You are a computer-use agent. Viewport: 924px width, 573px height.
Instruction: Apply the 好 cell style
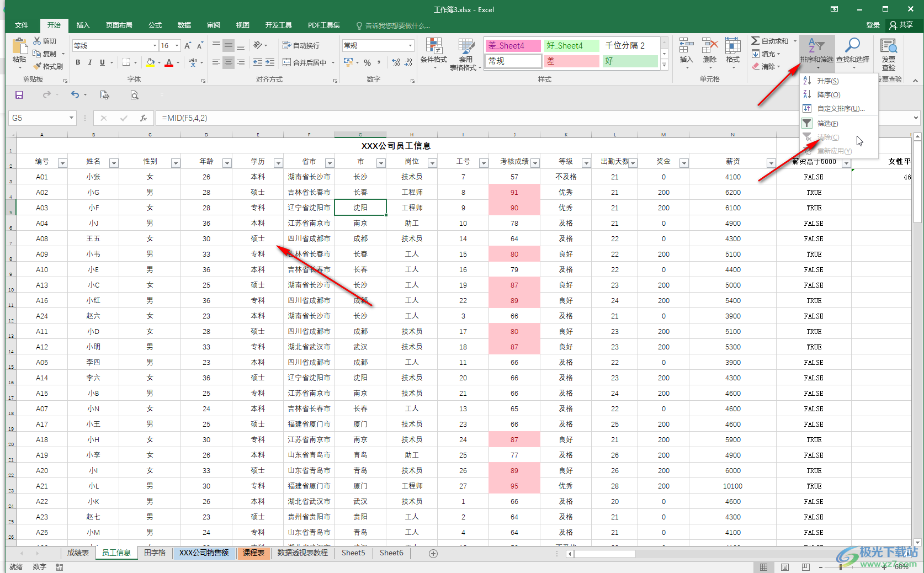tap(630, 61)
